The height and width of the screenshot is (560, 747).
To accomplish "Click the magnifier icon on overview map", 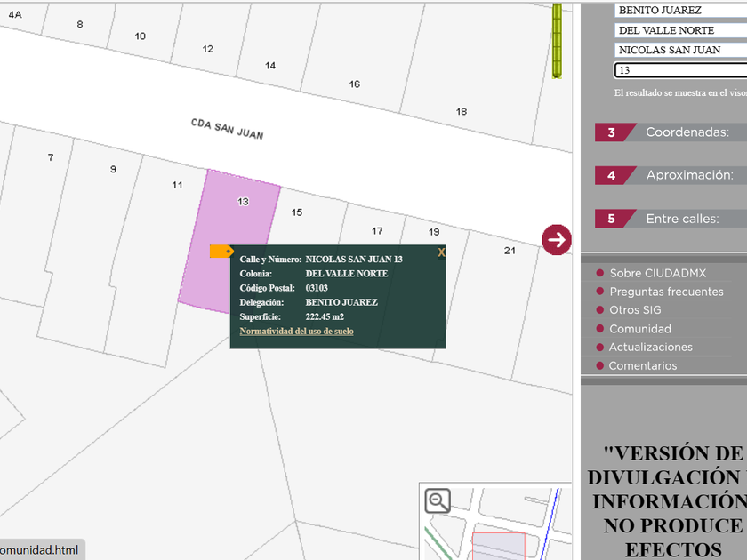I will point(438,501).
